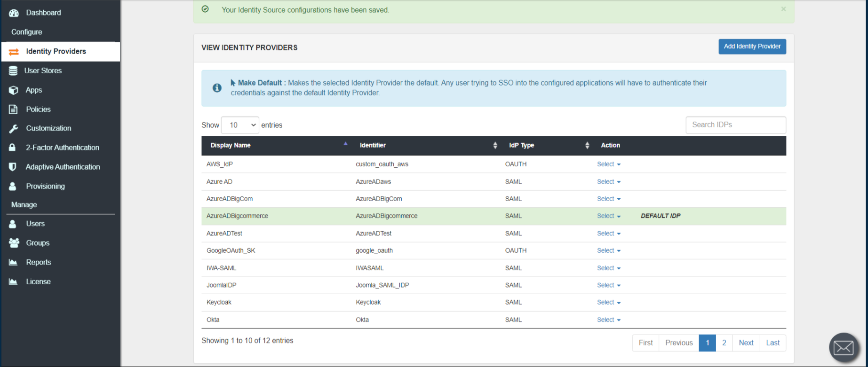868x367 pixels.
Task: Open Select dropdown for Keycloak row
Action: coord(608,303)
